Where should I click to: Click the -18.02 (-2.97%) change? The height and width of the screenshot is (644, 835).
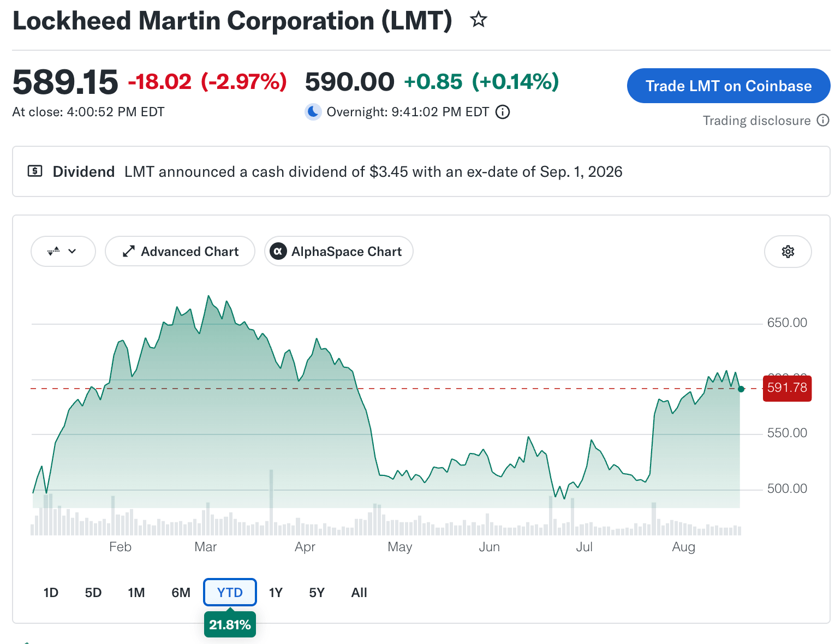207,82
